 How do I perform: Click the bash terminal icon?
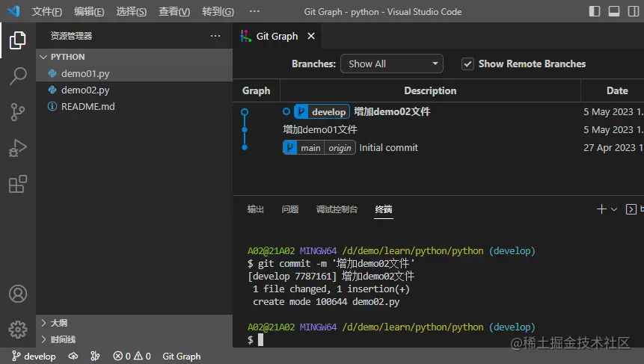pos(631,209)
